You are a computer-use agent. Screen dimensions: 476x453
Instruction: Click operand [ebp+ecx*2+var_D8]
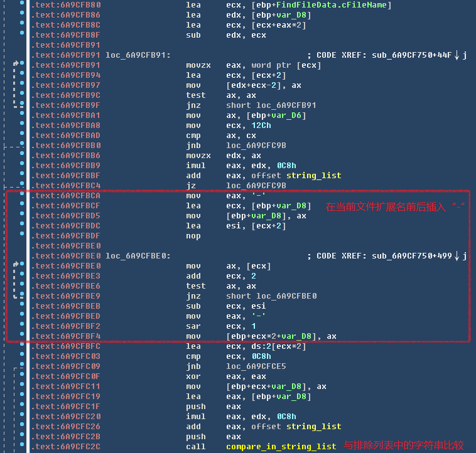271,336
